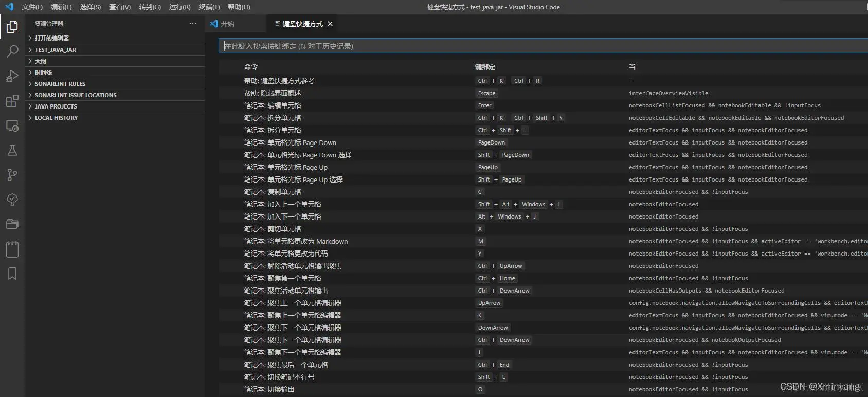The height and width of the screenshot is (397, 868).
Task: Select the 笔记本: 切换输出 row
Action: pos(543,389)
